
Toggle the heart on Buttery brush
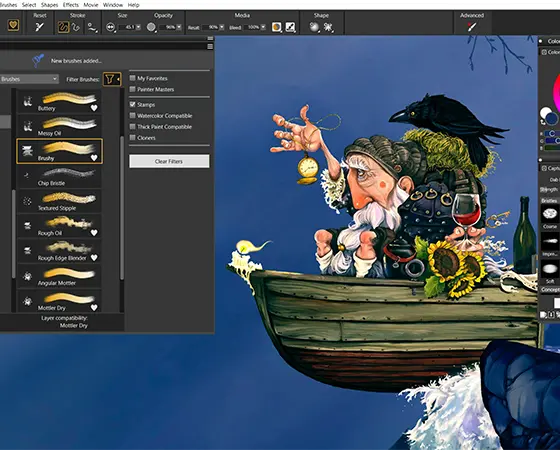click(x=94, y=108)
